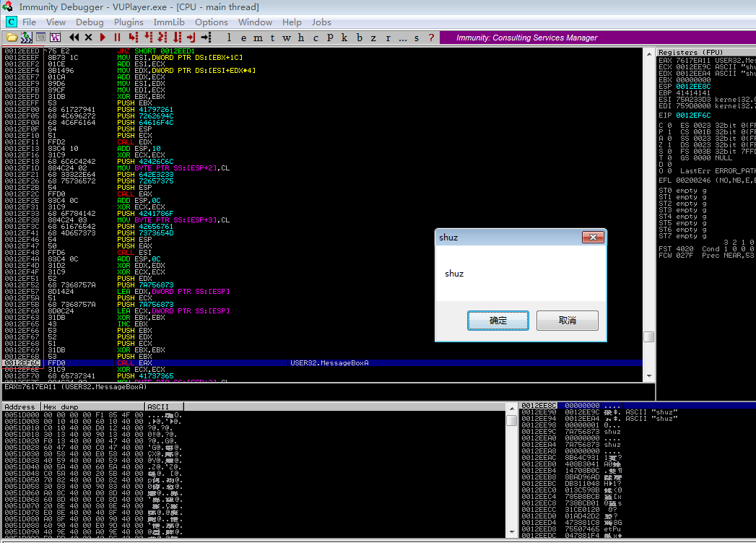The image size is (756, 543).
Task: Select the JNZ SHORT 0012EED1 instruction
Action: click(156, 51)
